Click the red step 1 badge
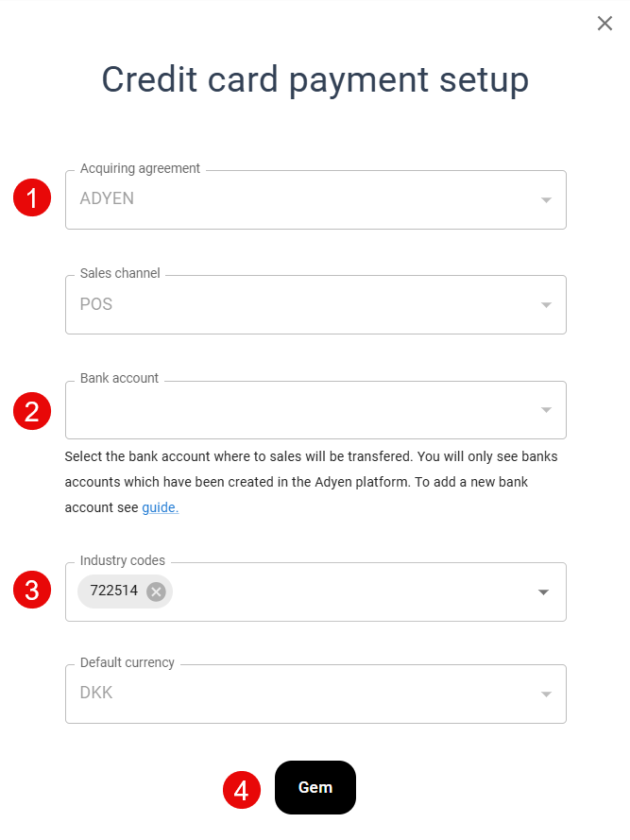This screenshot has height=840, width=630. click(32, 199)
